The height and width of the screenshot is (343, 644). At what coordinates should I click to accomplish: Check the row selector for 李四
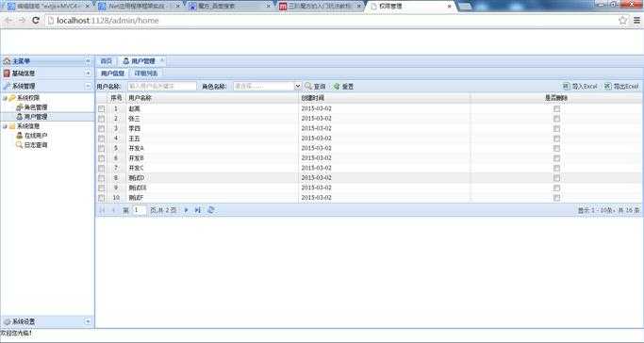pyautogui.click(x=102, y=128)
